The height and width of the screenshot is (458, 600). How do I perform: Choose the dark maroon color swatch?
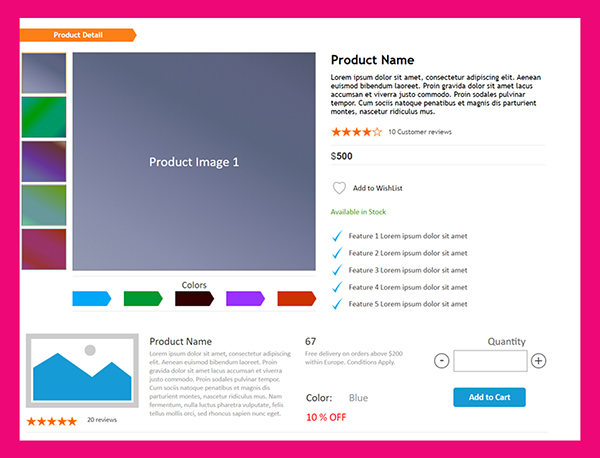pos(194,298)
